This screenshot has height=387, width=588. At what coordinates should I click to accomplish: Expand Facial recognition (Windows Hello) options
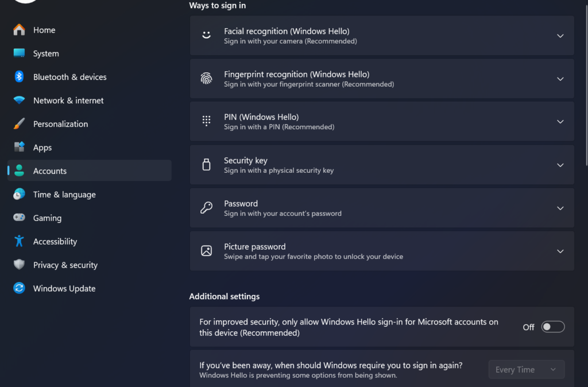point(560,35)
